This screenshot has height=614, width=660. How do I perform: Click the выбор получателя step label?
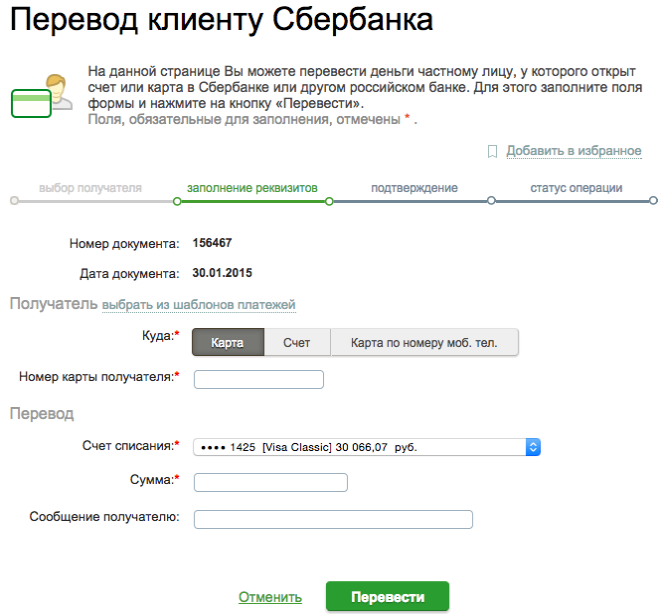pos(90,188)
